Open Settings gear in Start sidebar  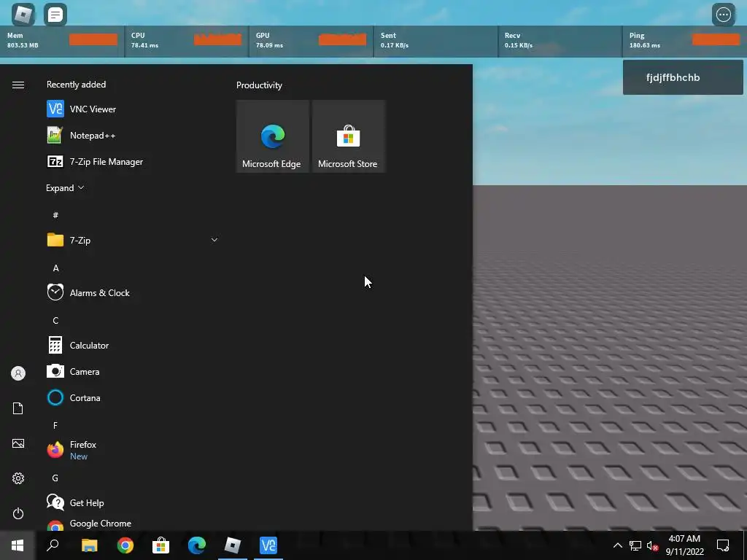point(18,478)
